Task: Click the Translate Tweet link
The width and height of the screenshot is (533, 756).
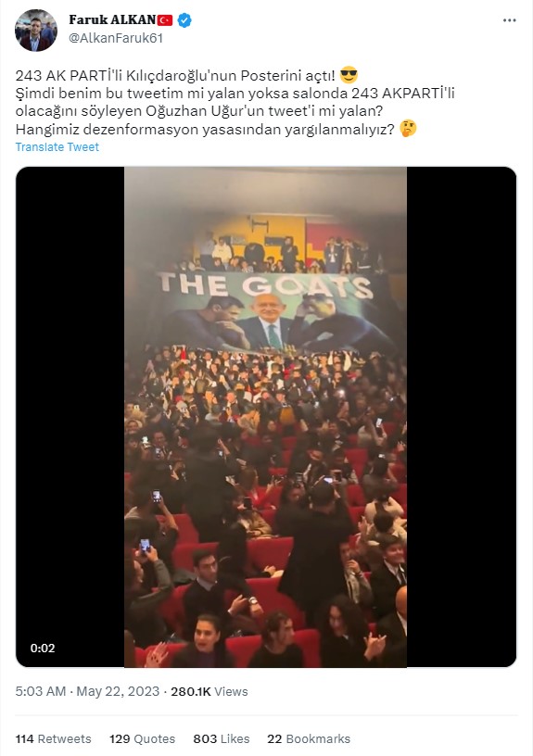Action: coord(57,147)
